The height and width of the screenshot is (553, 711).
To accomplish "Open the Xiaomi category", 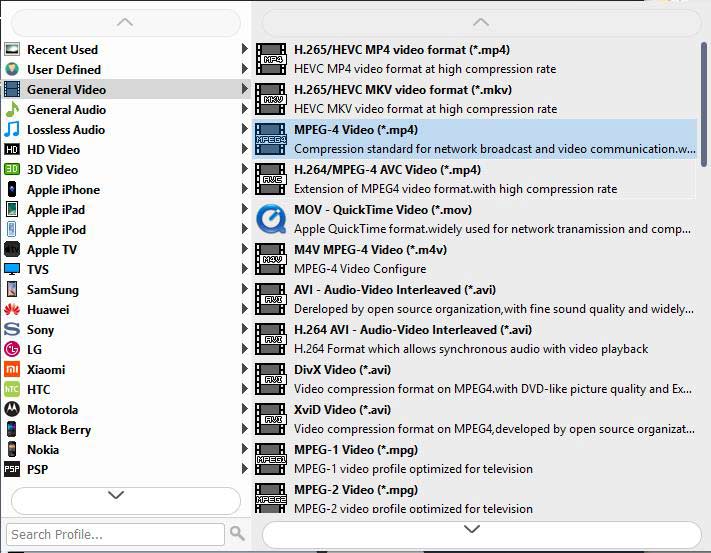I will pos(126,369).
